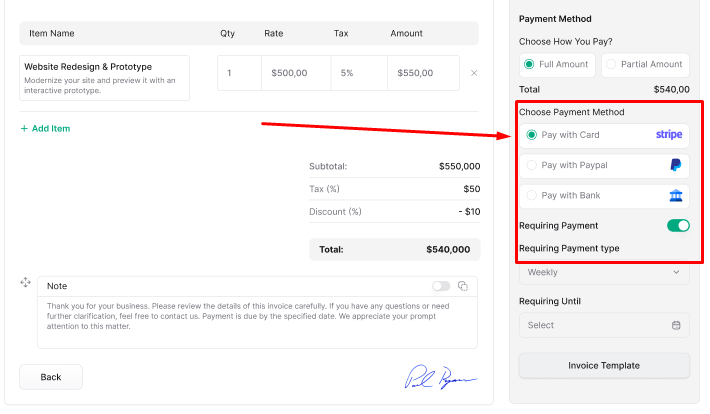Click the PayPal logo icon

click(x=676, y=165)
